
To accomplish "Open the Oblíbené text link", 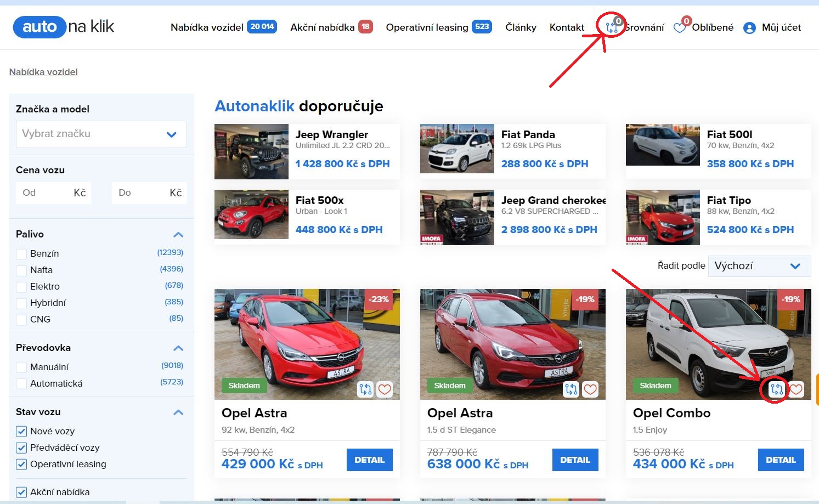I will 713,27.
